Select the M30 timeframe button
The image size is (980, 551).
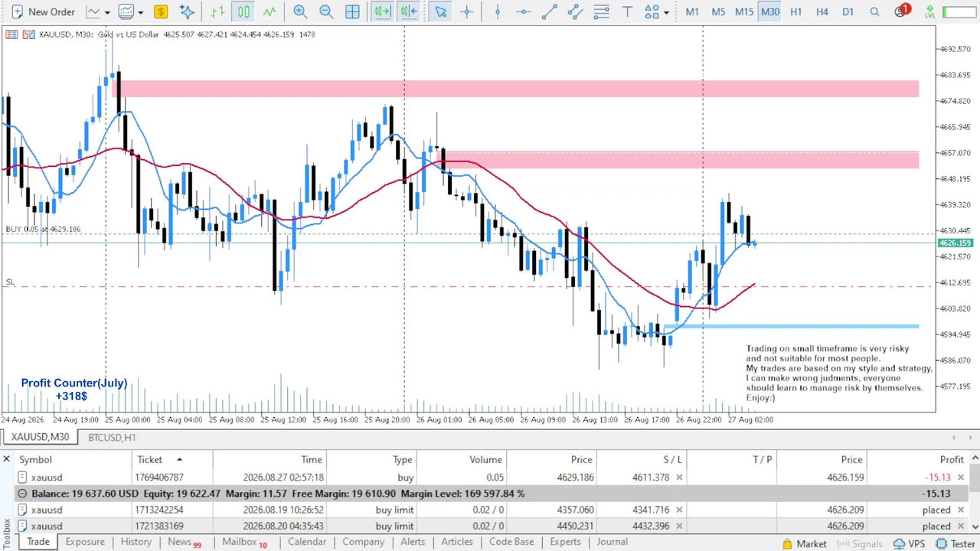click(770, 11)
